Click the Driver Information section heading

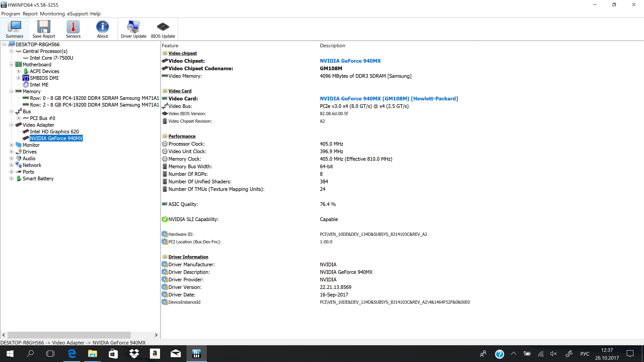click(x=188, y=257)
